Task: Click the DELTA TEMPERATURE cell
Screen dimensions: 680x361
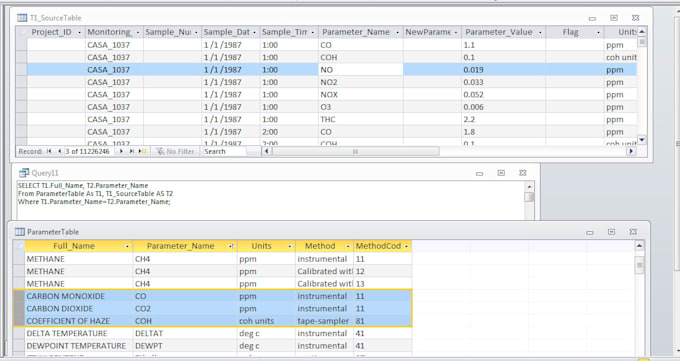Action: [79, 333]
